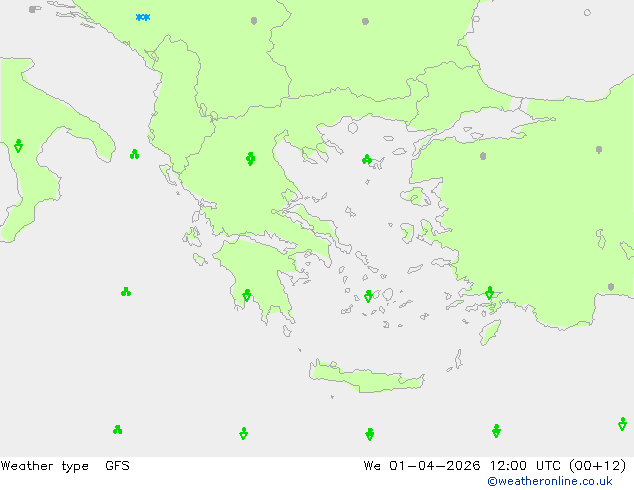
Task: Select the green rain symbol over northern Greece
Action: tap(250, 159)
